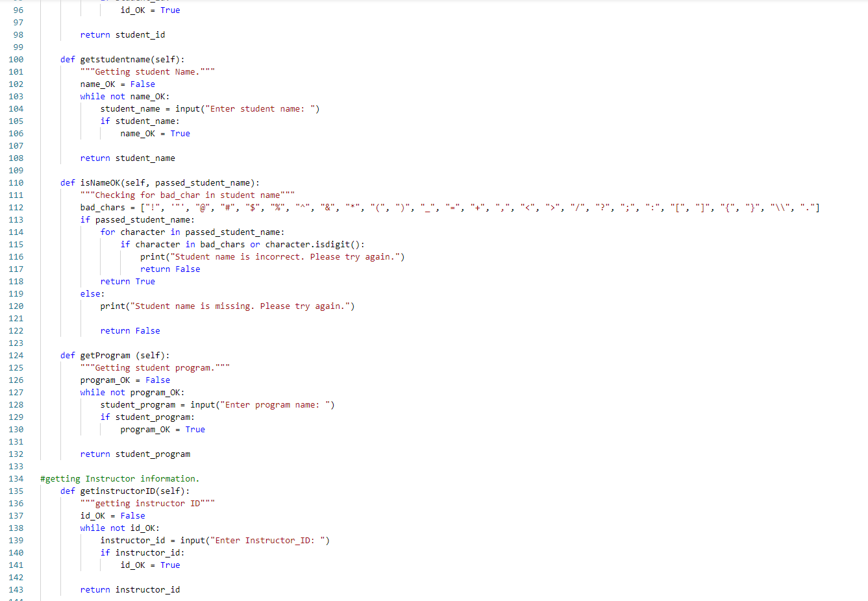This screenshot has height=601, width=868.
Task: Click the 'character.isdigit()' call
Action: click(312, 245)
